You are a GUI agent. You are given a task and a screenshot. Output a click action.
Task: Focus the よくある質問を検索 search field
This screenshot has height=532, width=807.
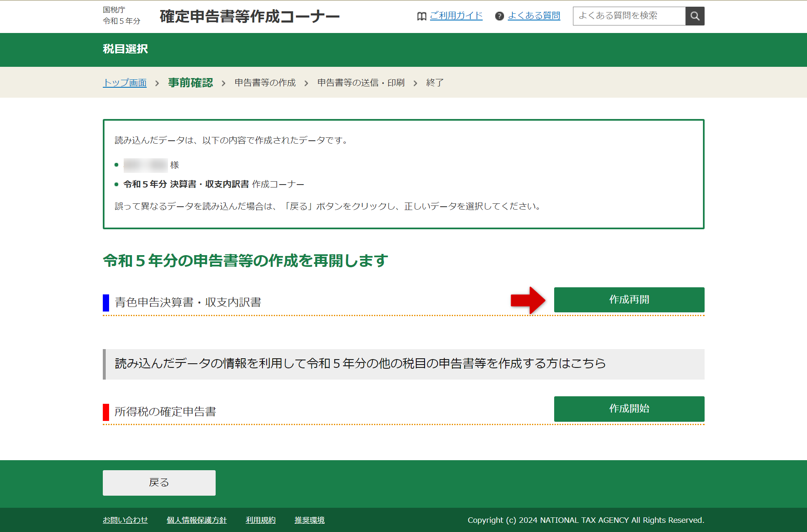click(x=629, y=16)
